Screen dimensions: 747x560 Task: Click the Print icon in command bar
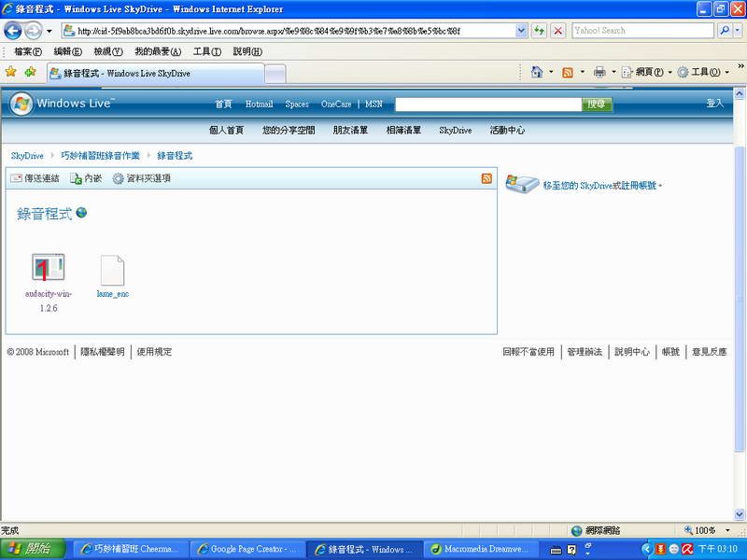[x=599, y=73]
